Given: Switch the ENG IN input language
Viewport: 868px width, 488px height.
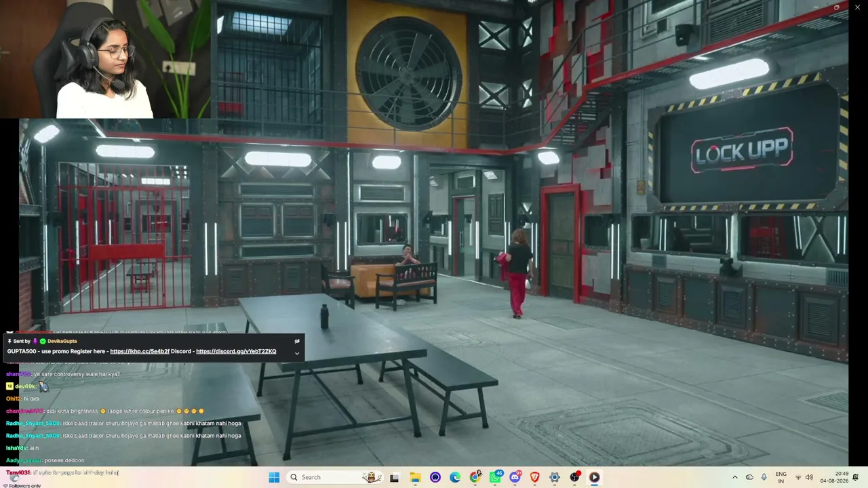Looking at the screenshot, I should click(x=781, y=477).
